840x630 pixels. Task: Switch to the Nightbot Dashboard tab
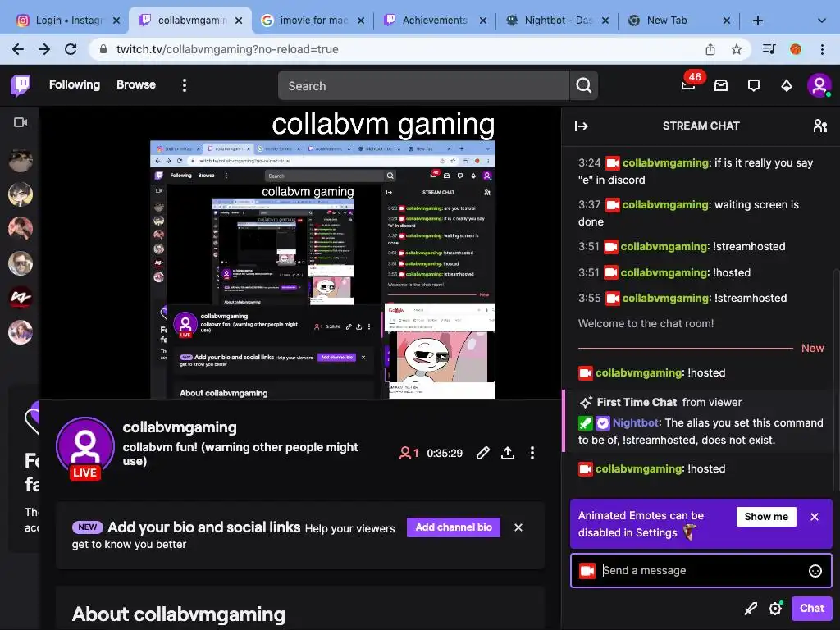point(556,21)
